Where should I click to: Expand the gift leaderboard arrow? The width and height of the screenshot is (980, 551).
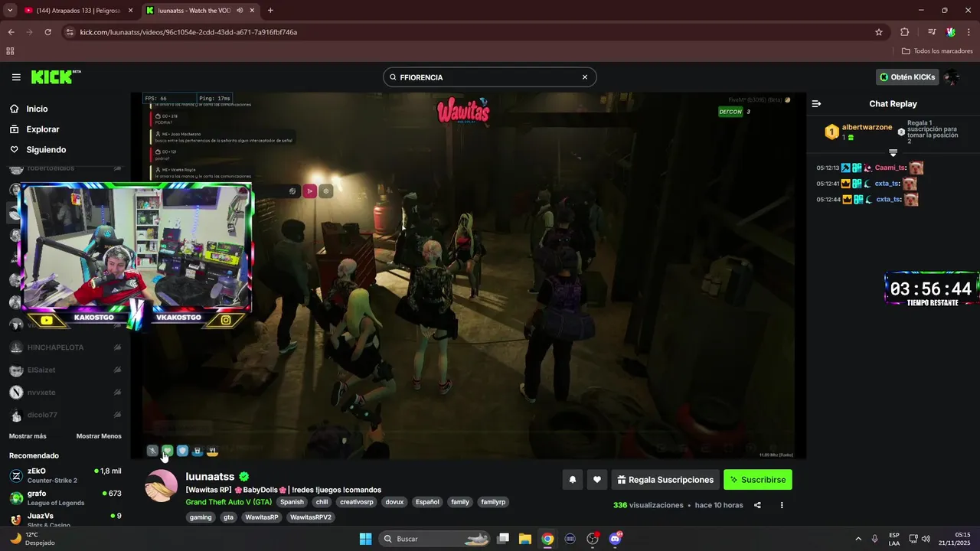tap(893, 153)
